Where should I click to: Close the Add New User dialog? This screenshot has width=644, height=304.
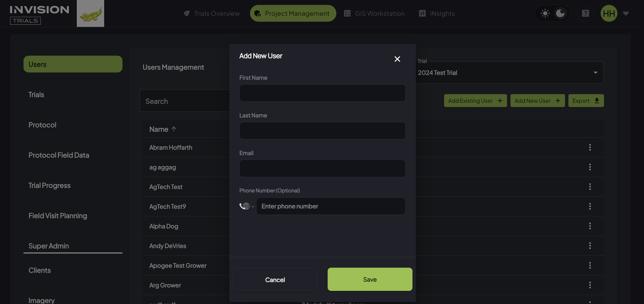click(x=397, y=59)
